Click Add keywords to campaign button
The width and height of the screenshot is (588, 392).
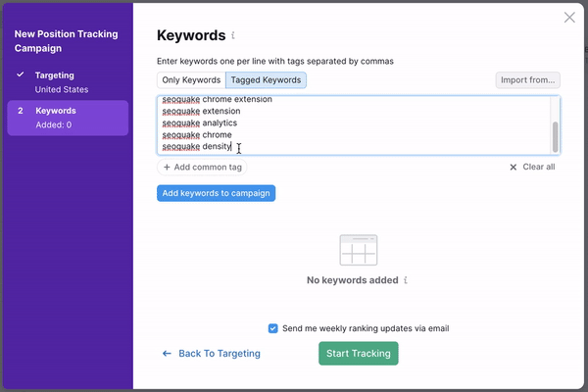(x=216, y=193)
